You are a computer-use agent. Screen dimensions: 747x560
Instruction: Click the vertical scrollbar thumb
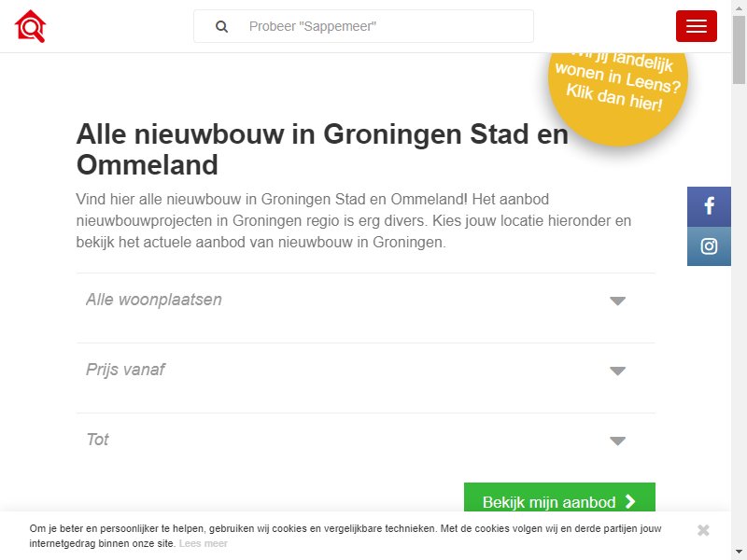(x=739, y=50)
